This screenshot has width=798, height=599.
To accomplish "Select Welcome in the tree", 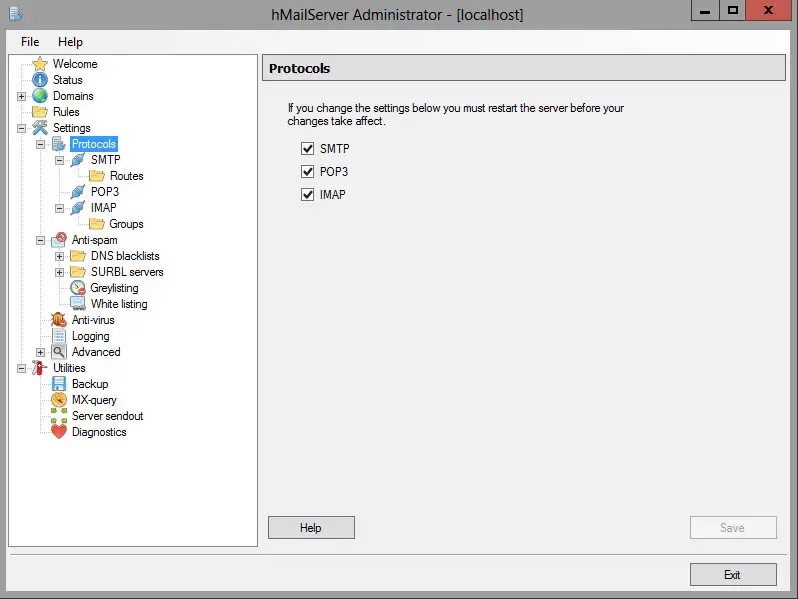I will [x=75, y=64].
